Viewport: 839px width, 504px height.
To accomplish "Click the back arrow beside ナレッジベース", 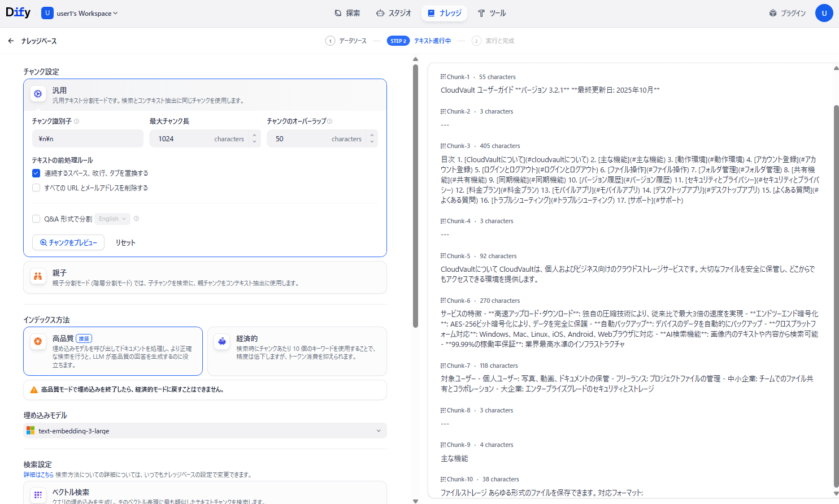I will click(x=11, y=41).
